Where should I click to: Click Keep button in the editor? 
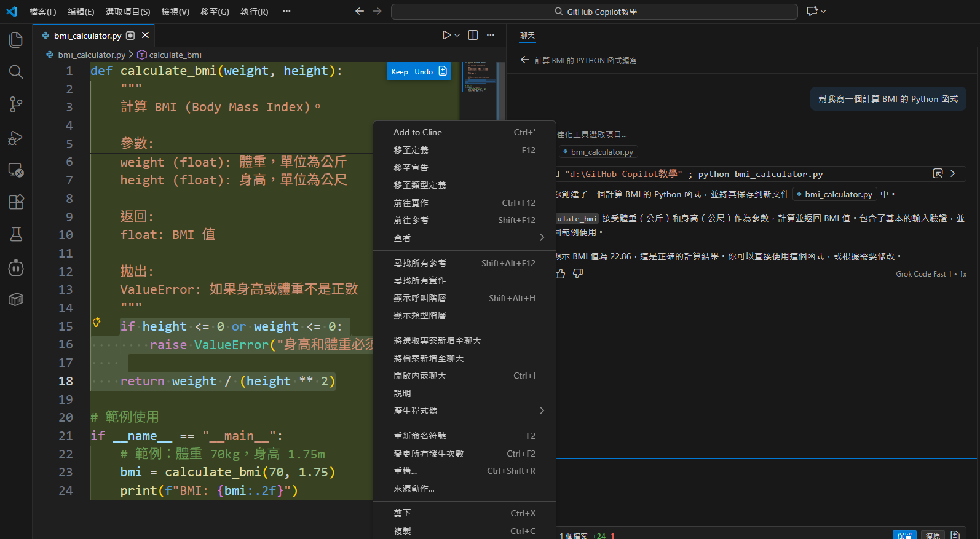pyautogui.click(x=400, y=72)
